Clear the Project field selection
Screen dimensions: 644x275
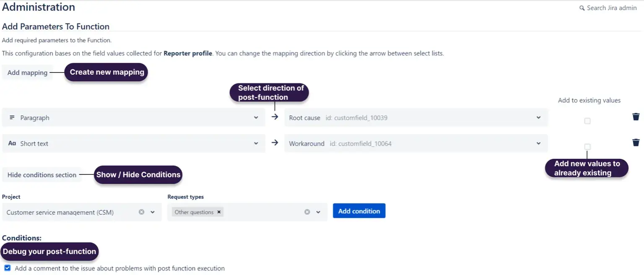click(x=142, y=212)
